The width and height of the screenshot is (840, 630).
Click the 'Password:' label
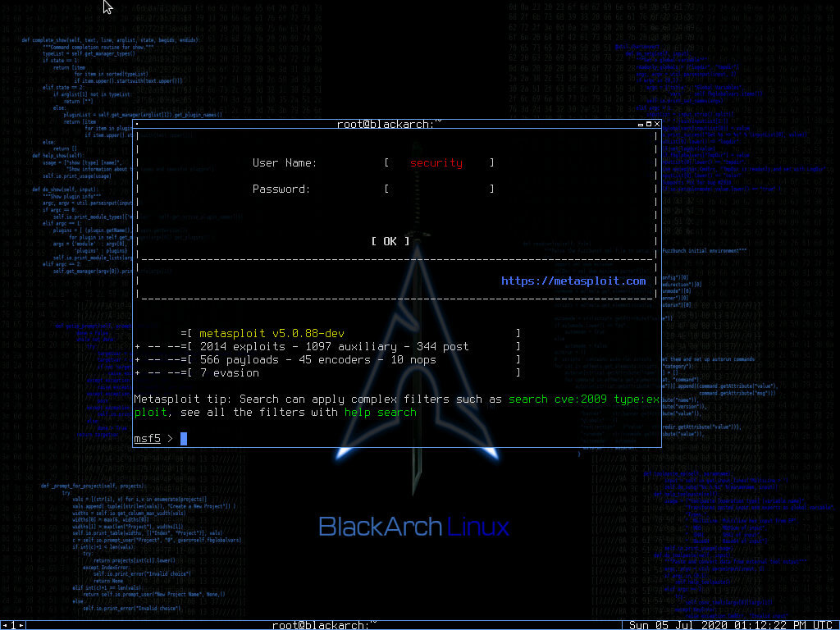(281, 189)
